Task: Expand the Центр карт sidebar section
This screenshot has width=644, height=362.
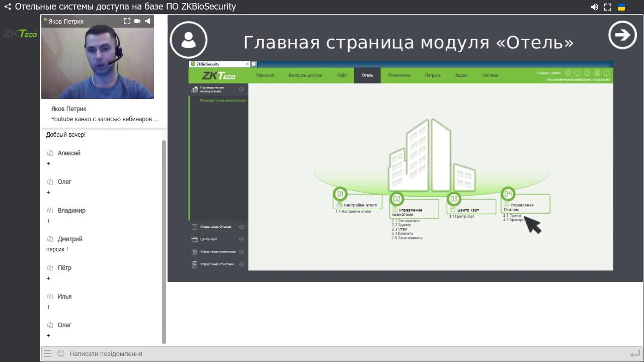Action: (242, 239)
